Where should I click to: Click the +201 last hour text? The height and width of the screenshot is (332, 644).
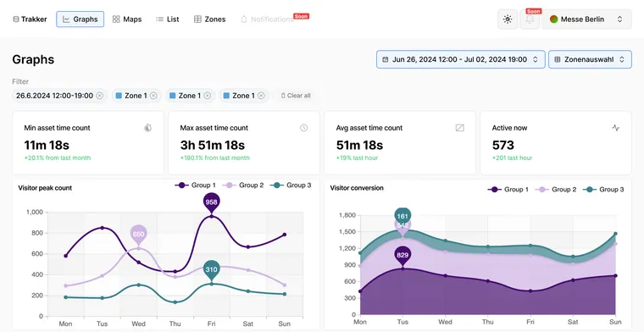pyautogui.click(x=512, y=158)
